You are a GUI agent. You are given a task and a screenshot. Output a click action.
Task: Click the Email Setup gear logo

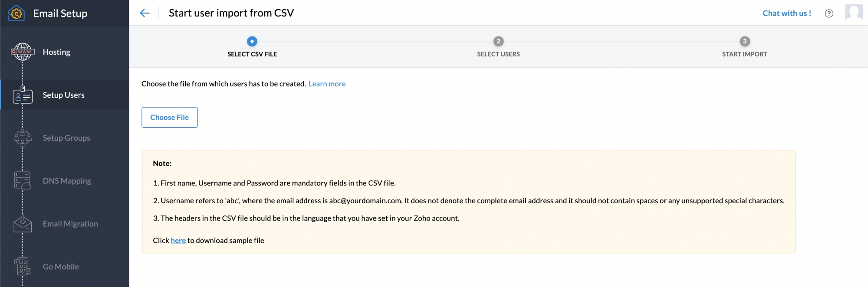pyautogui.click(x=16, y=13)
